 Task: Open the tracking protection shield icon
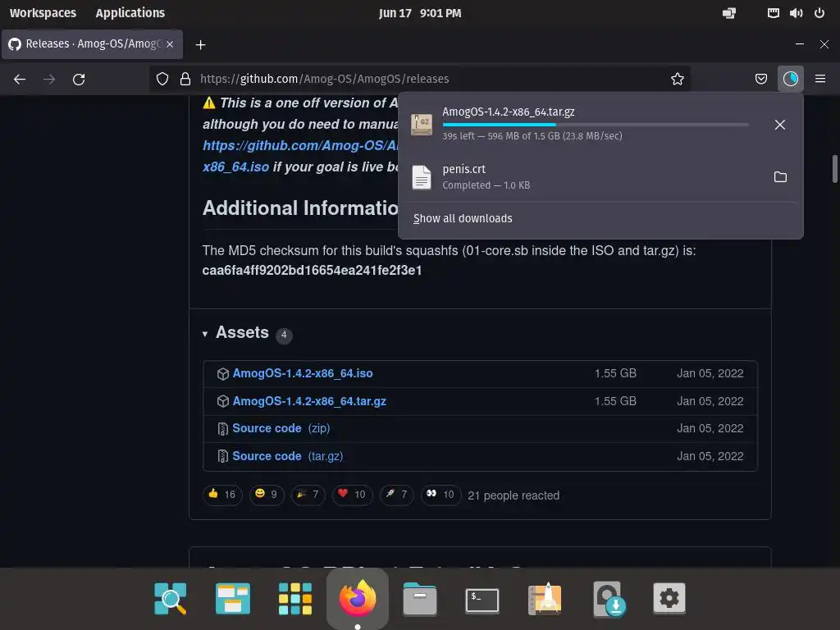click(x=162, y=80)
